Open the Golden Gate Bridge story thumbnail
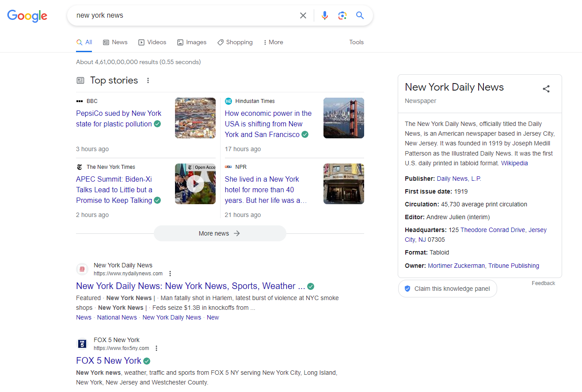This screenshot has width=582, height=392. tap(344, 118)
